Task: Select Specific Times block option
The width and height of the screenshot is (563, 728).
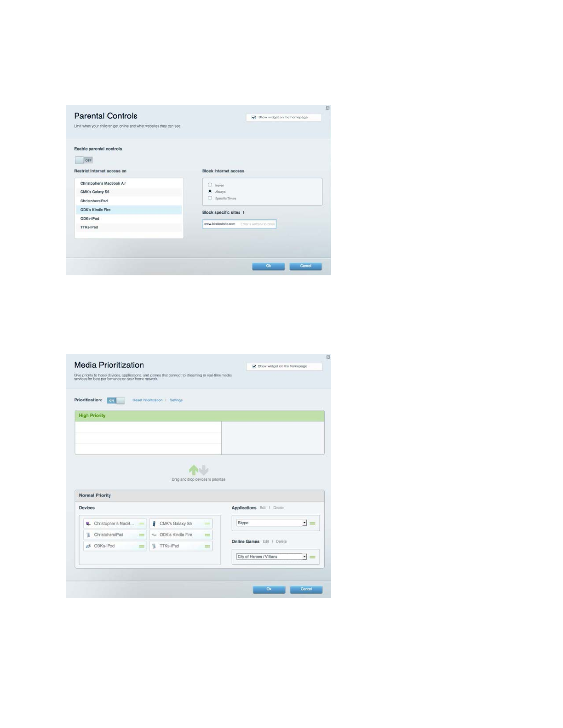Action: pyautogui.click(x=210, y=198)
